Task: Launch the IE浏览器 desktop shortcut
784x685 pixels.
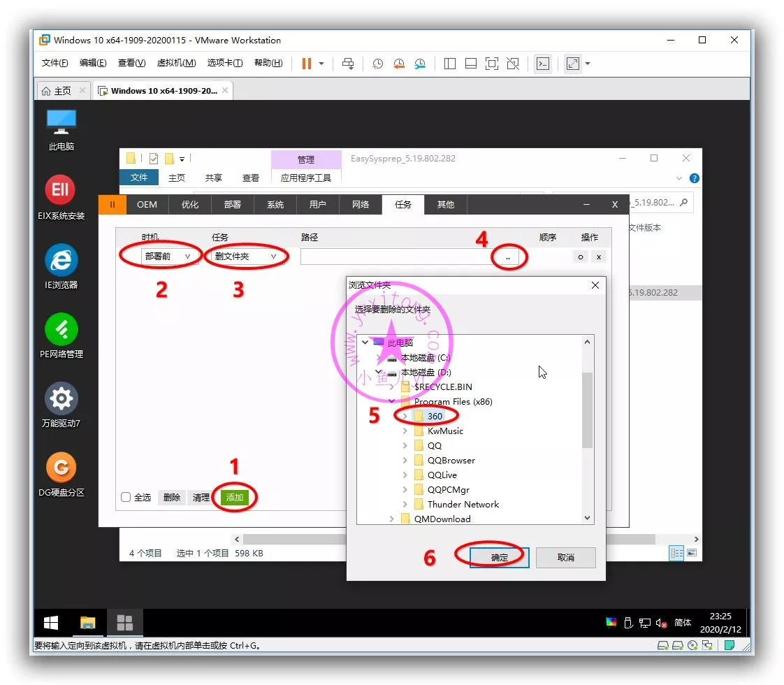Action: [61, 260]
